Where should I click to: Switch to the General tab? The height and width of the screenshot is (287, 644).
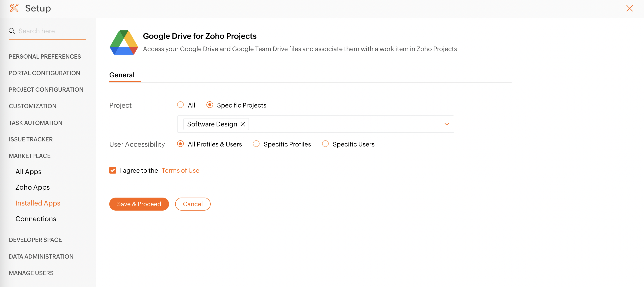[122, 75]
